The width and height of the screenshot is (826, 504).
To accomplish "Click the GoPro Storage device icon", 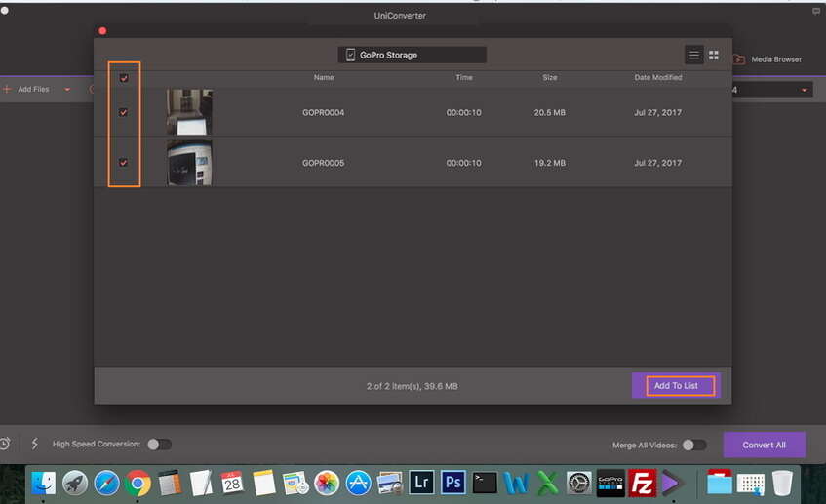I will [350, 55].
